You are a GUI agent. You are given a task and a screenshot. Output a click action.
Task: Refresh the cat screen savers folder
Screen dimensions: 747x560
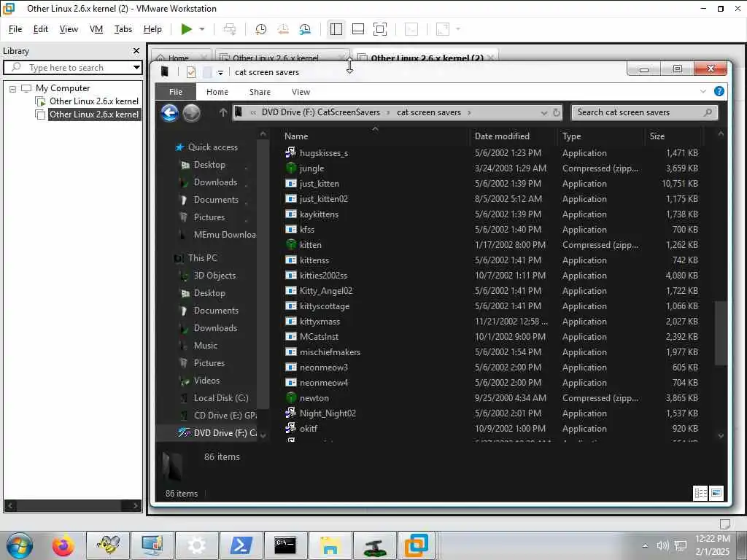556,113
